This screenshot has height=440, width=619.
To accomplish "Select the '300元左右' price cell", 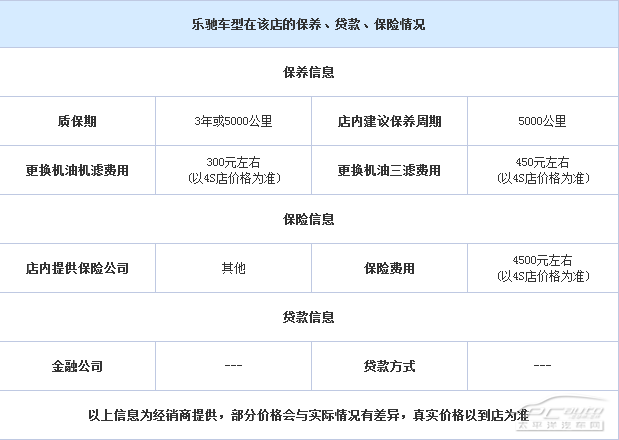I will [x=233, y=170].
